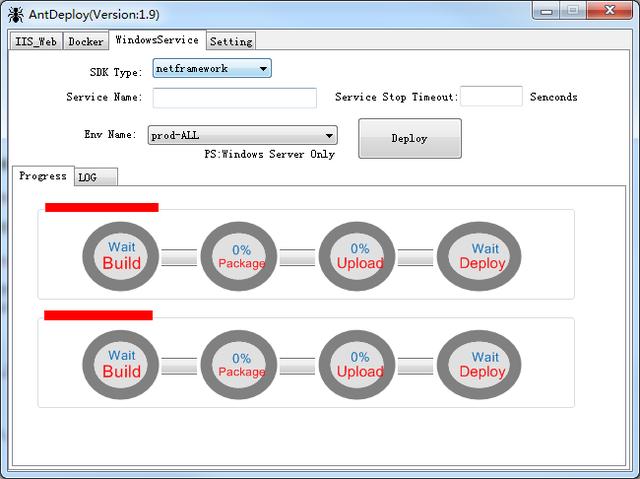Click the red bar above second progress row
Viewport: 640px width, 479px height.
[98, 315]
